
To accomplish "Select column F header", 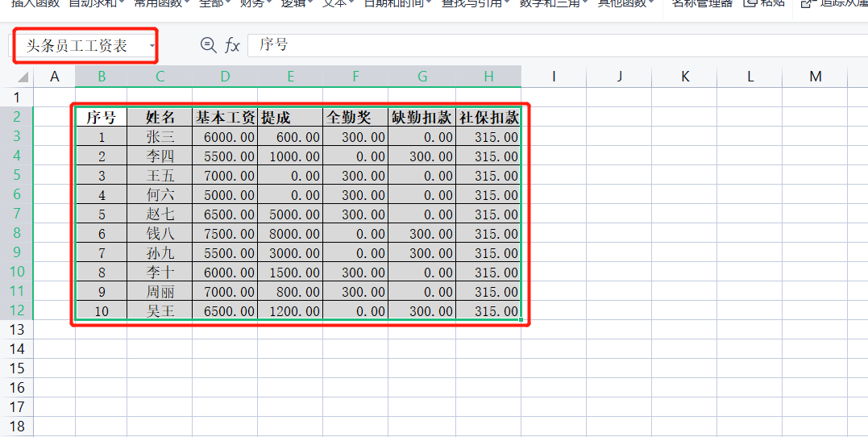I will pyautogui.click(x=355, y=77).
